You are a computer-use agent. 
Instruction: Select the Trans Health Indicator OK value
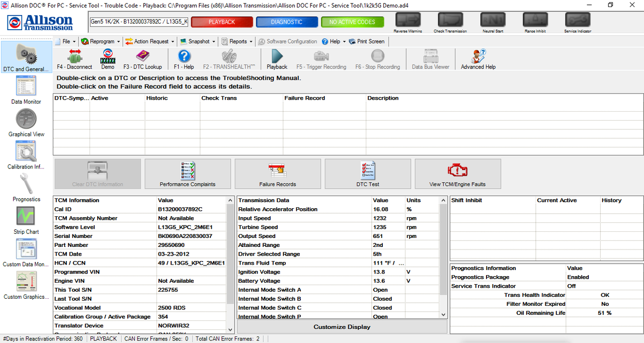coord(605,295)
